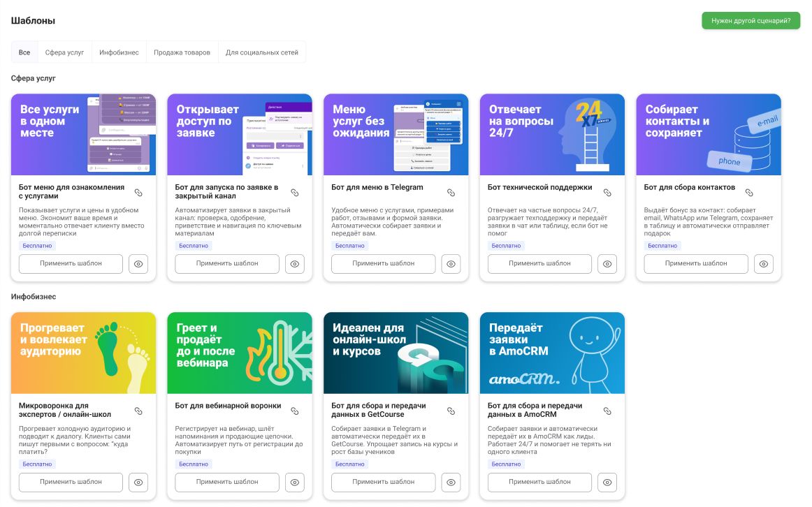Open Отвечает на вопросы 24/7 thumbnail
The width and height of the screenshot is (812, 507).
[552, 134]
